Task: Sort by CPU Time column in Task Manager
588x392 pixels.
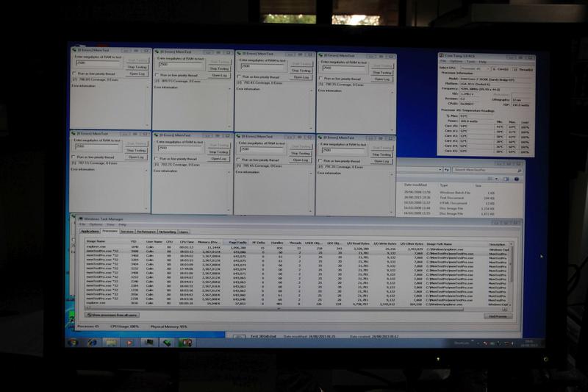Action: click(x=186, y=242)
